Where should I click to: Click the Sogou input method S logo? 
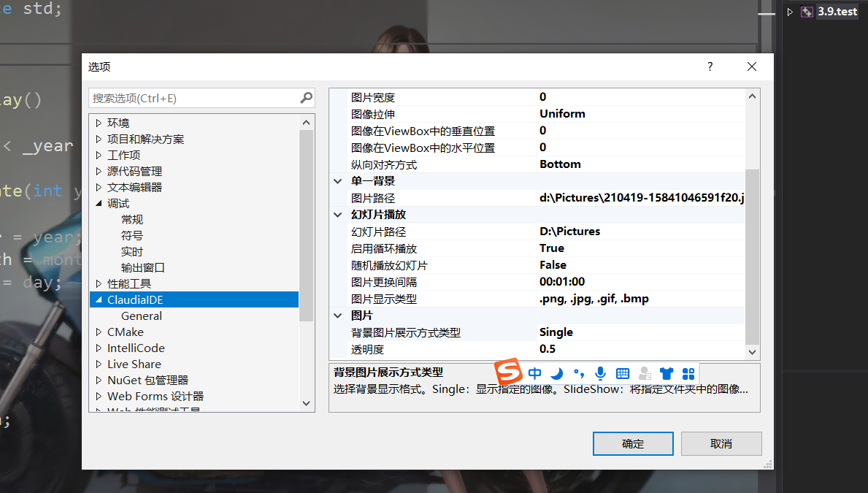click(508, 372)
